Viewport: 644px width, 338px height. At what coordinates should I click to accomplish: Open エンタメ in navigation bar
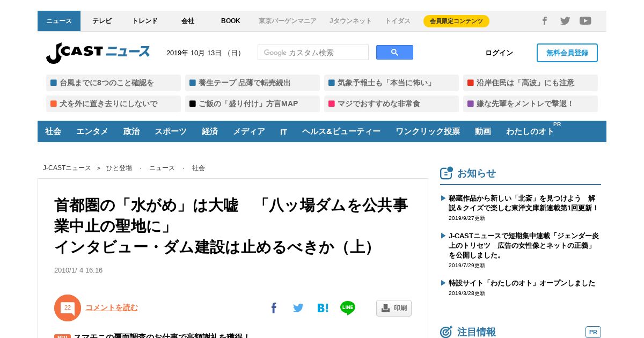pyautogui.click(x=92, y=131)
